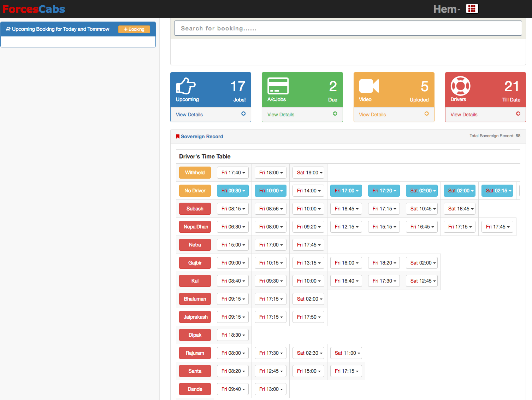Open the Hem user dropdown menu
The height and width of the screenshot is (400, 532).
[447, 9]
